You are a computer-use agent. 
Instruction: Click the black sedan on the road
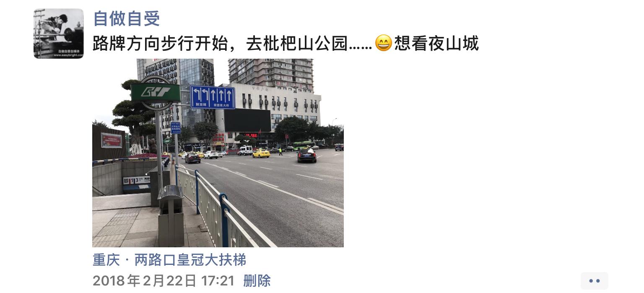(307, 155)
